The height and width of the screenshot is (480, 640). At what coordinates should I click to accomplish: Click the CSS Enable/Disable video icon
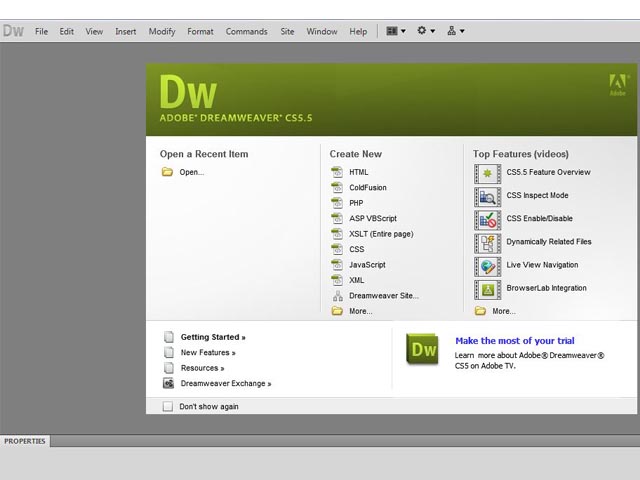[488, 219]
